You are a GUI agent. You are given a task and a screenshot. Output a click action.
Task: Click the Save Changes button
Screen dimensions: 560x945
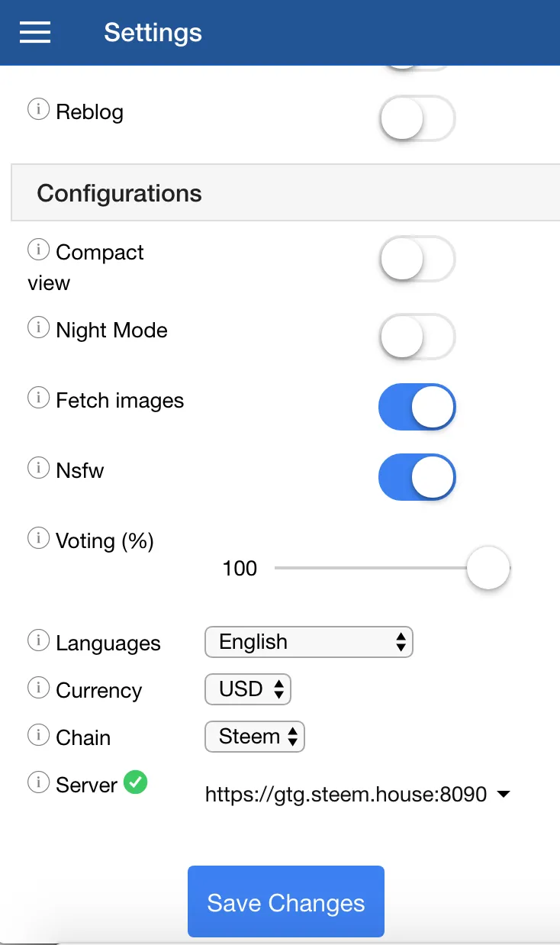point(286,901)
